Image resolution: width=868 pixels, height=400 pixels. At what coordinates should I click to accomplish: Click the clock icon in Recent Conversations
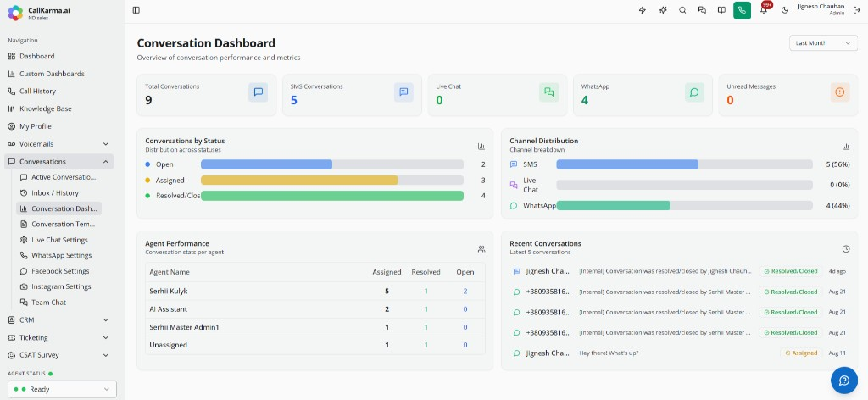click(x=846, y=249)
